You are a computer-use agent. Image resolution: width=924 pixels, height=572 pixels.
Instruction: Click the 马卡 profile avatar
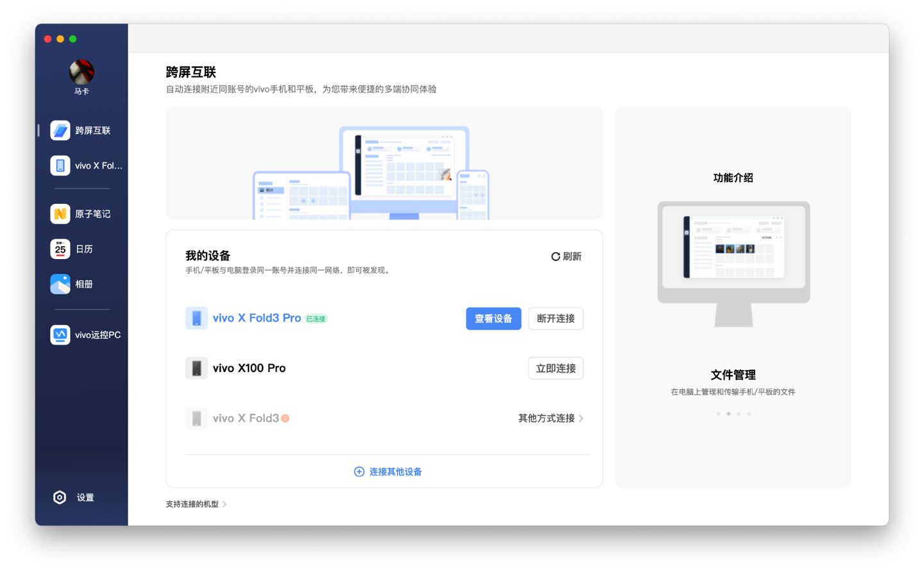(81, 72)
